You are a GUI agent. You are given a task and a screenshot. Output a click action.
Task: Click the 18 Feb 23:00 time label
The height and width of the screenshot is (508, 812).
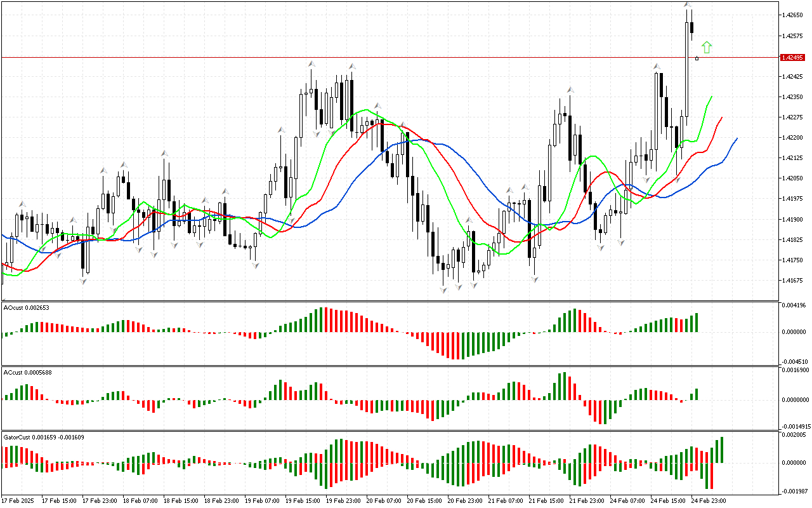point(221,501)
